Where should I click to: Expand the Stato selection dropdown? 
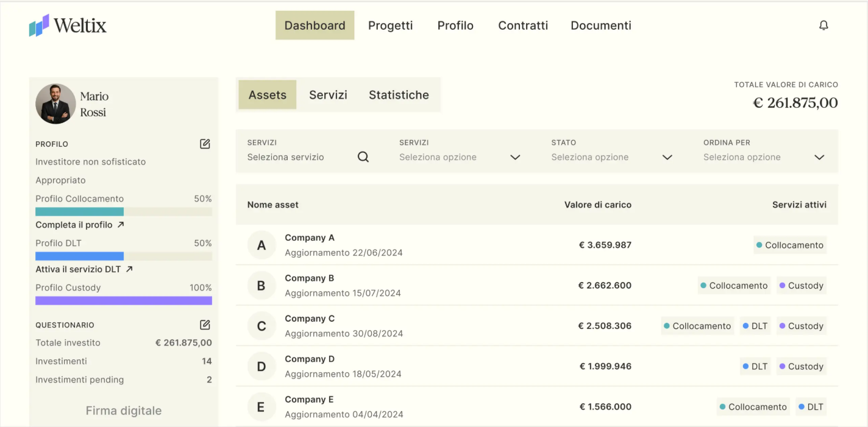pyautogui.click(x=667, y=157)
